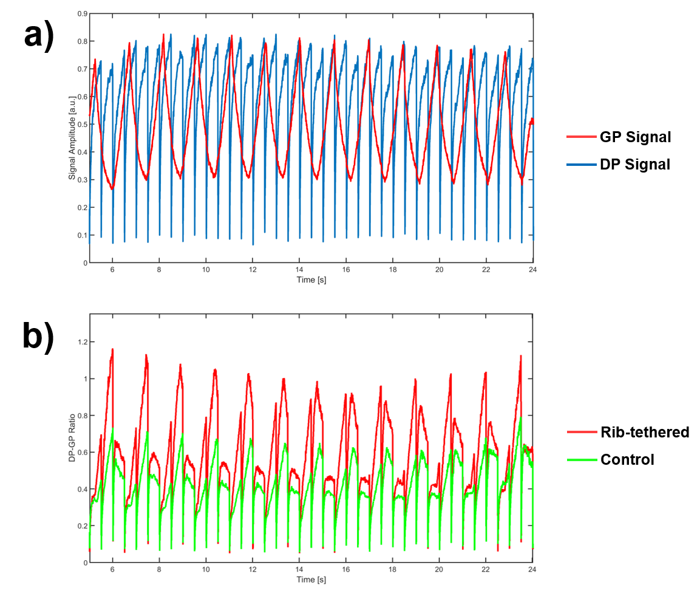Click the 10 tick on the bottom plot's time axis
Viewport: 700px width, 596px height.
point(206,569)
